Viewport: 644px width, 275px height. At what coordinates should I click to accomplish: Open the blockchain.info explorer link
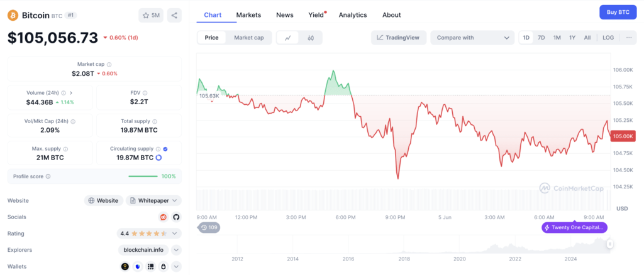coord(144,250)
